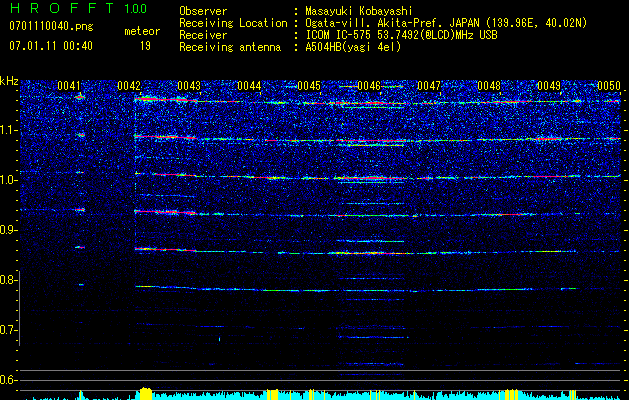The height and width of the screenshot is (400, 629).
Task: Click the Receiving Location label
Action: tap(233, 23)
